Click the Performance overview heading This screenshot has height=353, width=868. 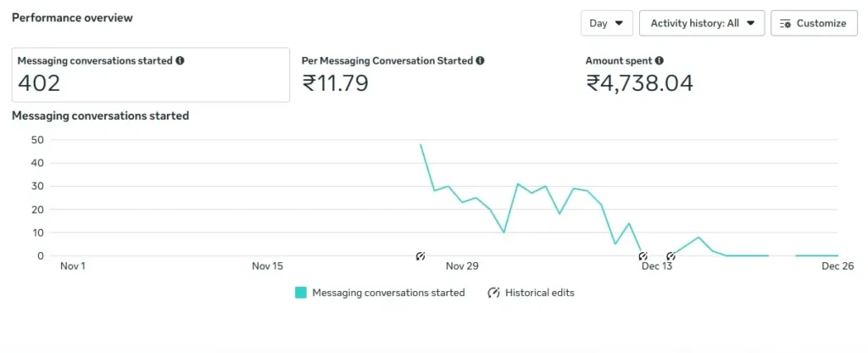pyautogui.click(x=72, y=17)
